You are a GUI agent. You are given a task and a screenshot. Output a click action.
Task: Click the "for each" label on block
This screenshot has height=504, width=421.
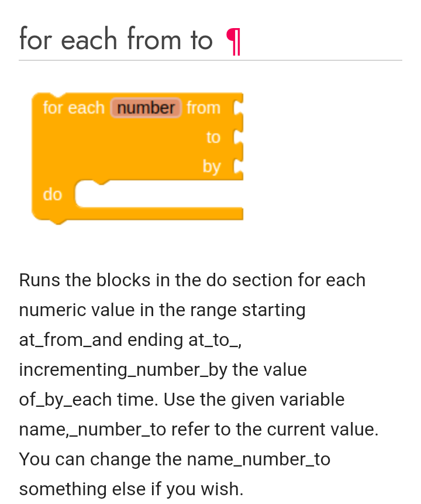[x=74, y=108]
